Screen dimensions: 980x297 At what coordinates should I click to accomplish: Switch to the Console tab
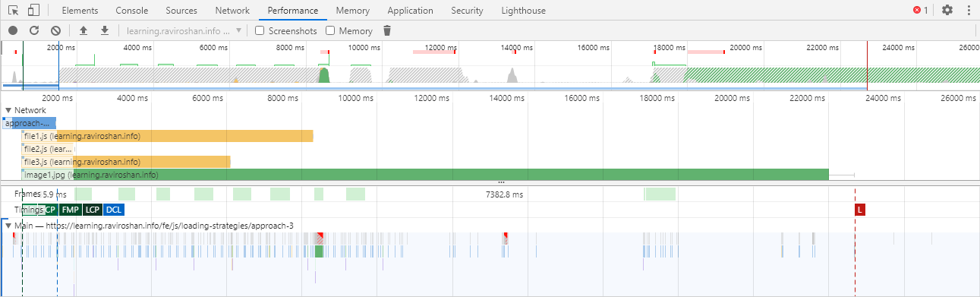point(132,11)
